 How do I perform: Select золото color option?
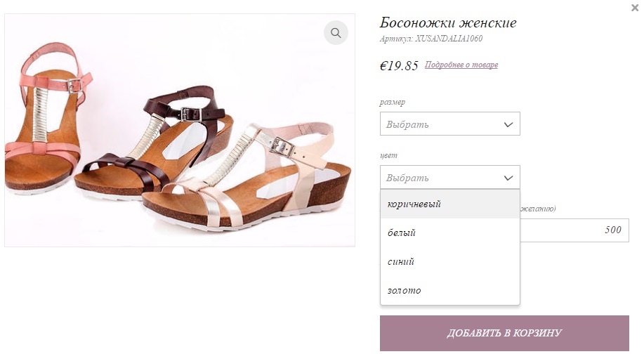tap(405, 290)
